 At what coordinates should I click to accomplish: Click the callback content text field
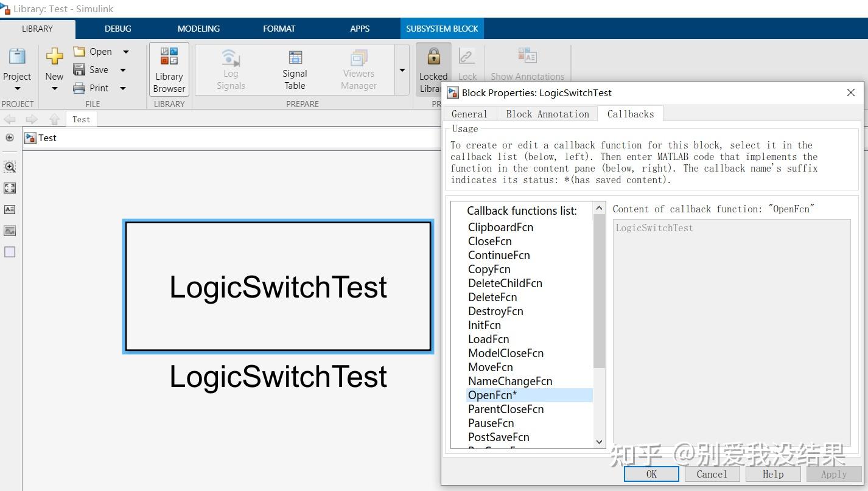tap(731, 333)
